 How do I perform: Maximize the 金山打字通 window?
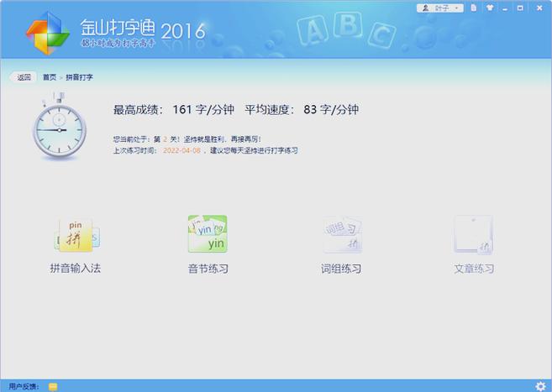pyautogui.click(x=520, y=8)
